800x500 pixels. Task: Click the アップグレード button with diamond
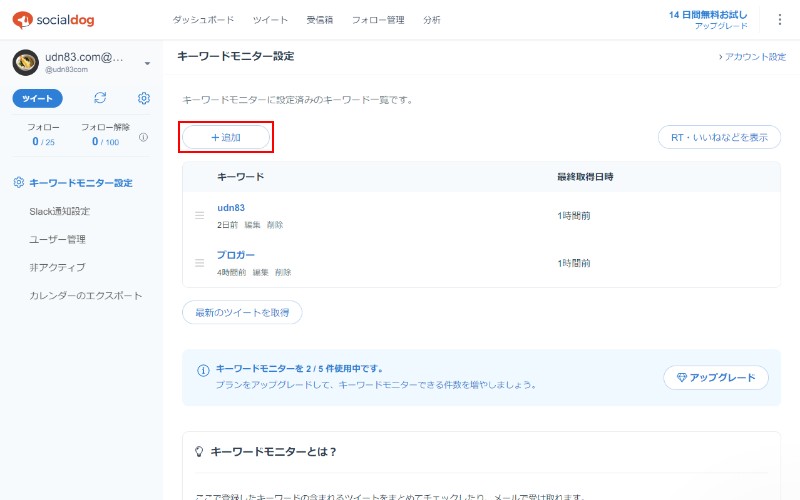point(716,378)
